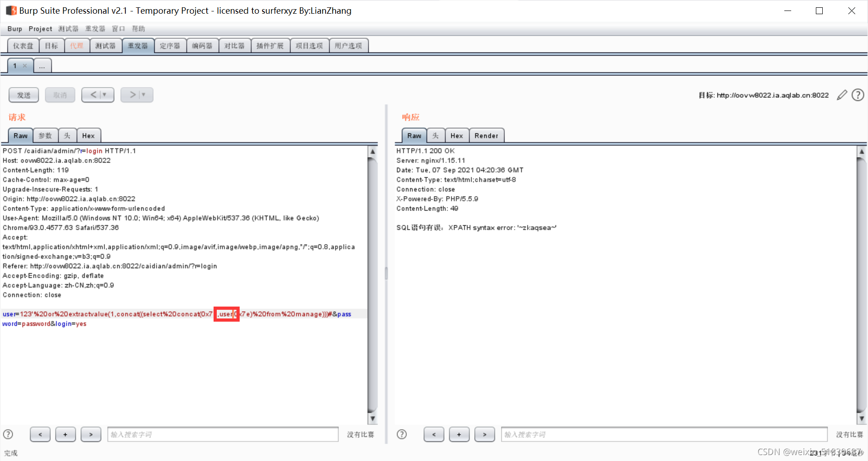This screenshot has height=461, width=868.
Task: Go to the previous request in history
Action: [98, 95]
